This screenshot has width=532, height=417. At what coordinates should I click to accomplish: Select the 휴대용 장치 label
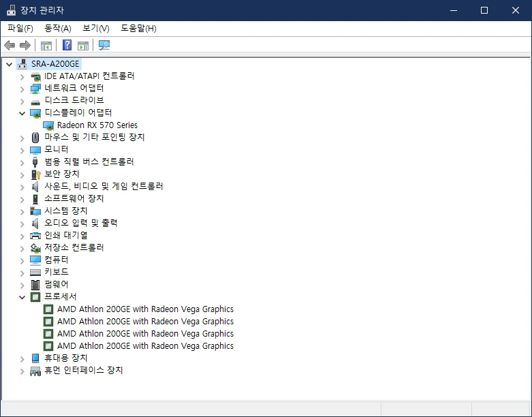(x=66, y=358)
